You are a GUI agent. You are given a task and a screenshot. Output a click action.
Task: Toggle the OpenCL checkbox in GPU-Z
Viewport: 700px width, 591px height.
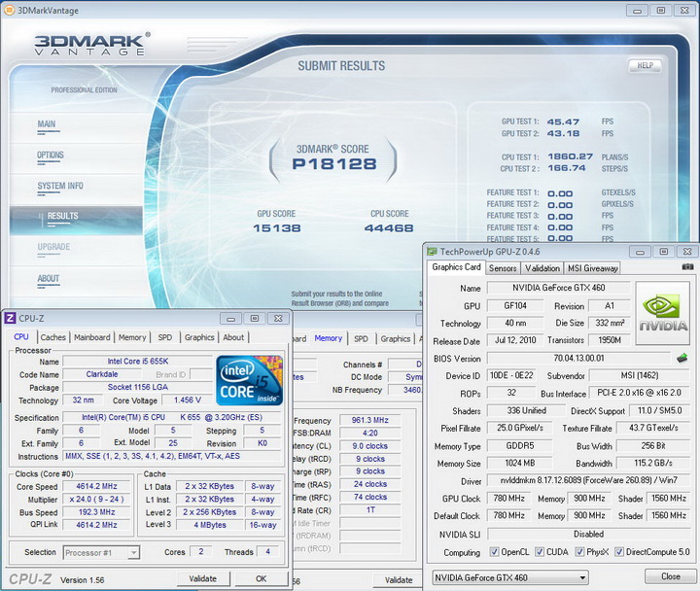[494, 552]
